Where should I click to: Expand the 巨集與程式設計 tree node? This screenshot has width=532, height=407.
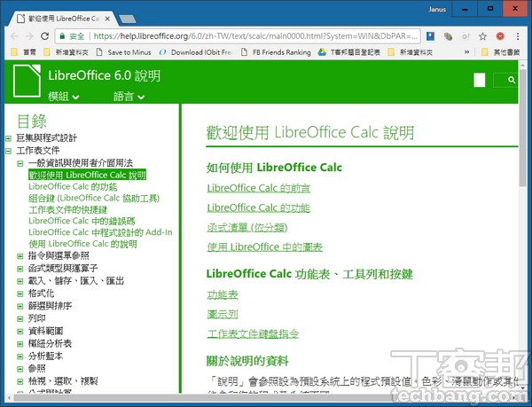(9, 138)
